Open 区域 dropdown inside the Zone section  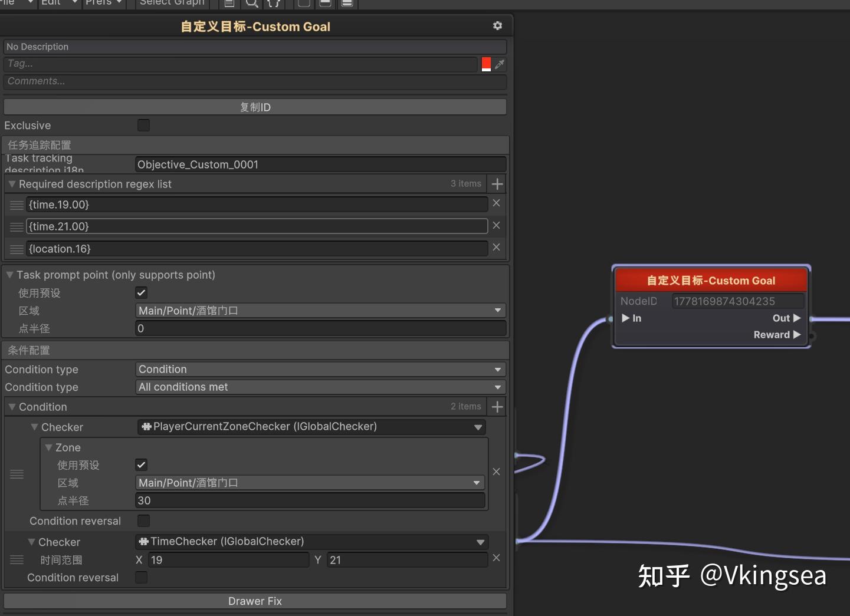pos(310,483)
